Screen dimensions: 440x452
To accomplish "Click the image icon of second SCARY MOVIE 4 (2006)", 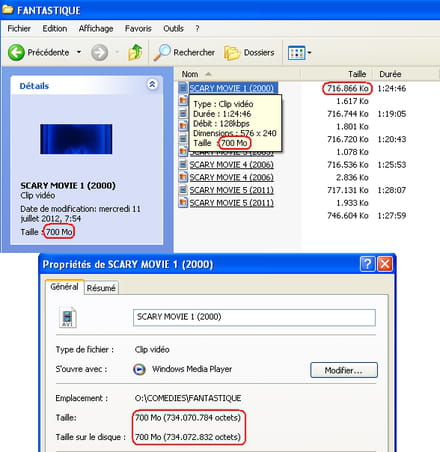I will (x=183, y=177).
